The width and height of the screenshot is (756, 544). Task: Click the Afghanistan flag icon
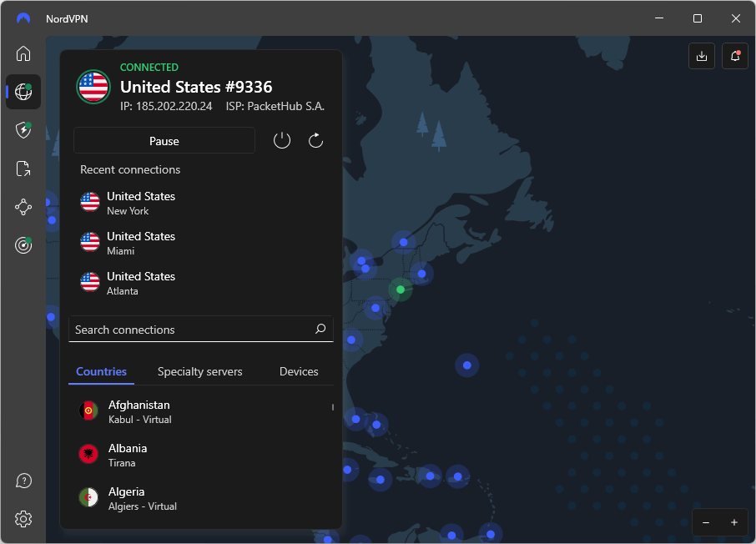pyautogui.click(x=88, y=411)
